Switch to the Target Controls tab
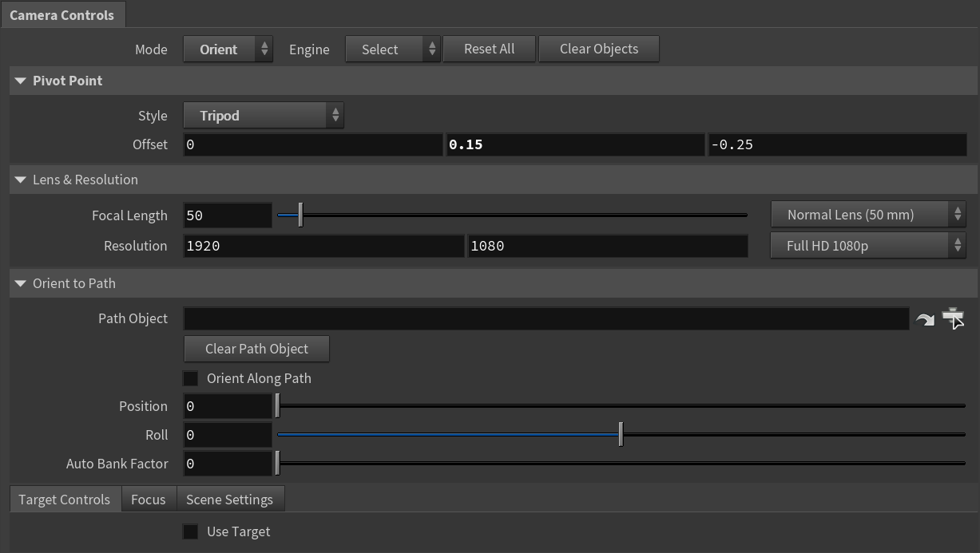 (x=65, y=500)
